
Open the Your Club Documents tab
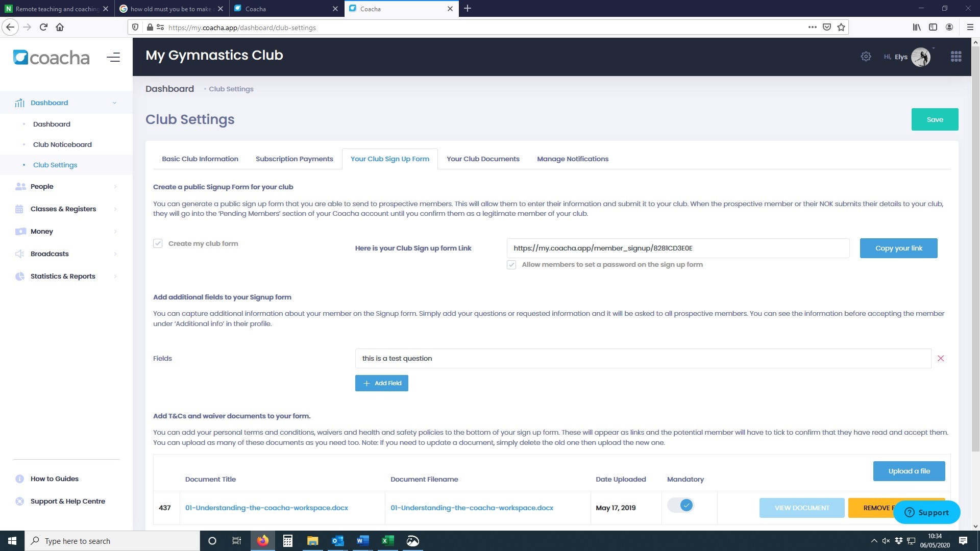click(483, 159)
